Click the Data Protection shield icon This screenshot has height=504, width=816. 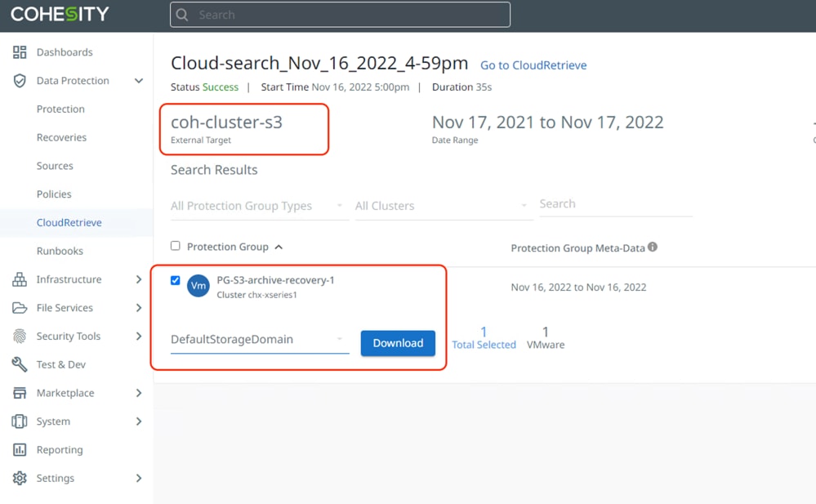[x=20, y=81]
